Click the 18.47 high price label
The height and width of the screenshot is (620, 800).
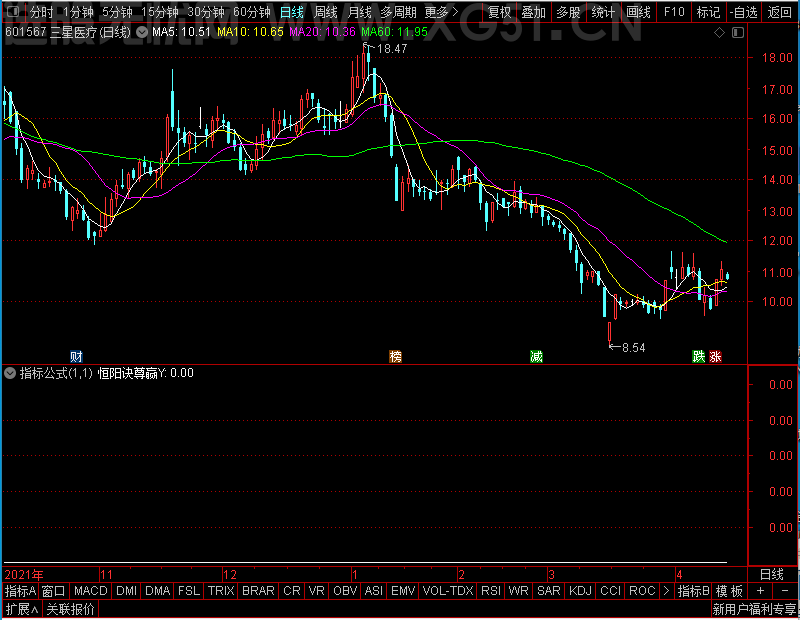(x=392, y=49)
